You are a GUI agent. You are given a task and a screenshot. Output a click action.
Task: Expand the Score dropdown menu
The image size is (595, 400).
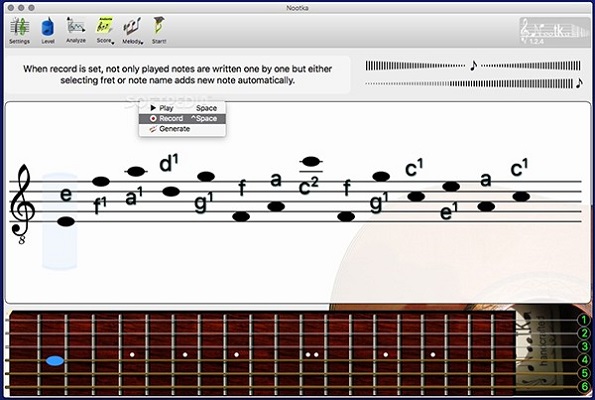click(105, 30)
